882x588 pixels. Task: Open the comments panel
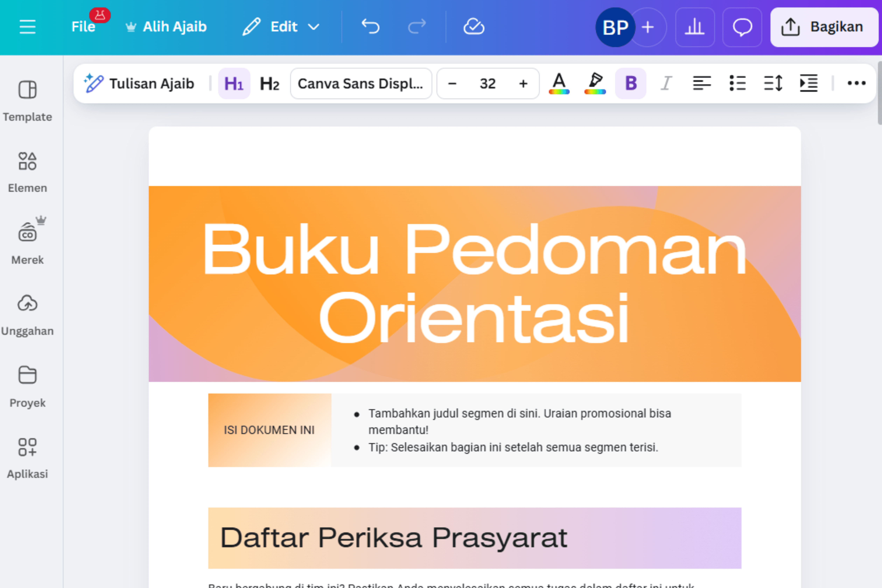click(742, 26)
